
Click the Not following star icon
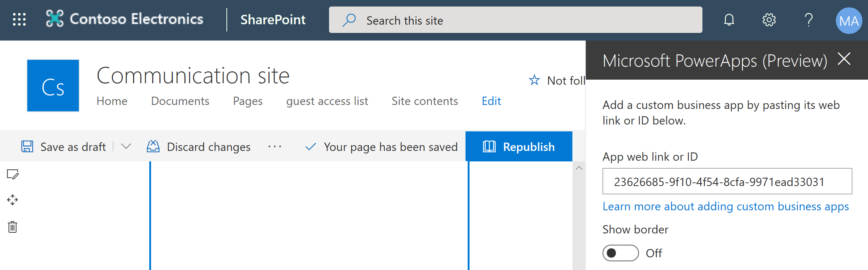[x=534, y=80]
